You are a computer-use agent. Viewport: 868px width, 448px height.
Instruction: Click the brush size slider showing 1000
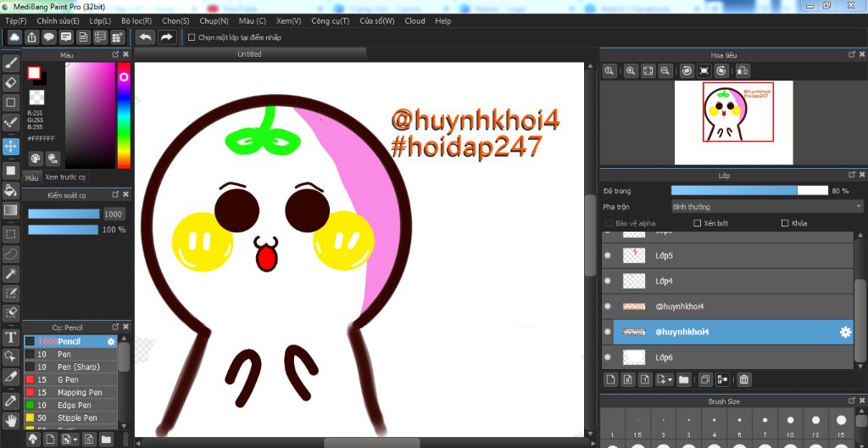(64, 214)
